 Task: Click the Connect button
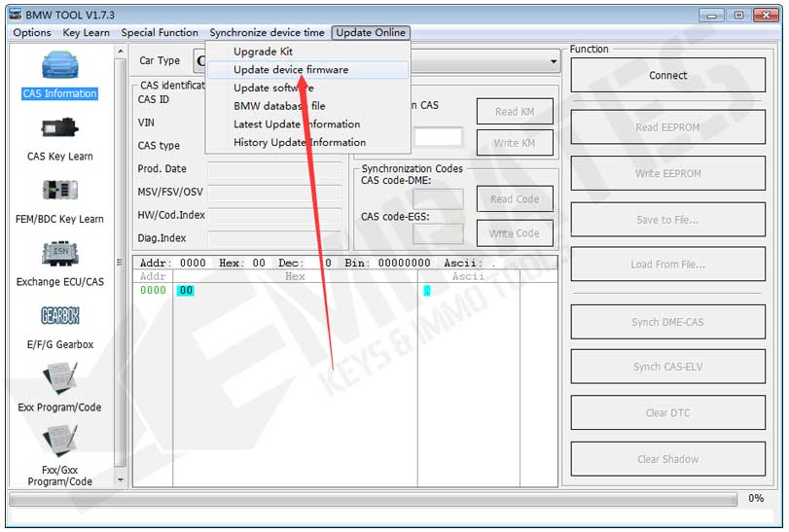tap(667, 75)
